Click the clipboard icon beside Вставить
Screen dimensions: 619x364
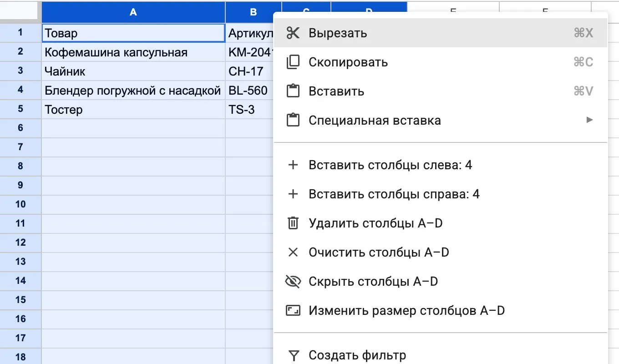[x=293, y=91]
